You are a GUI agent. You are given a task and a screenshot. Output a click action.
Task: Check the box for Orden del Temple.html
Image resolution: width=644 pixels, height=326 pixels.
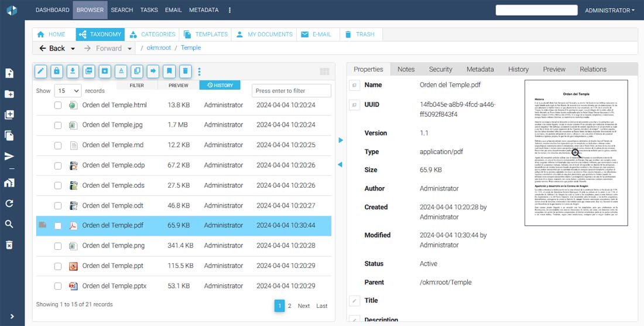(58, 106)
